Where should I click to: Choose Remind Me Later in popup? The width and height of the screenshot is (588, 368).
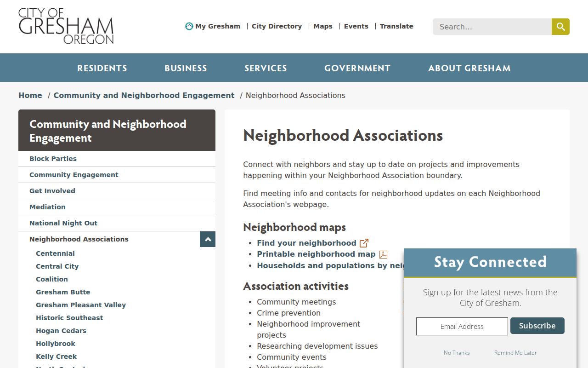[515, 353]
